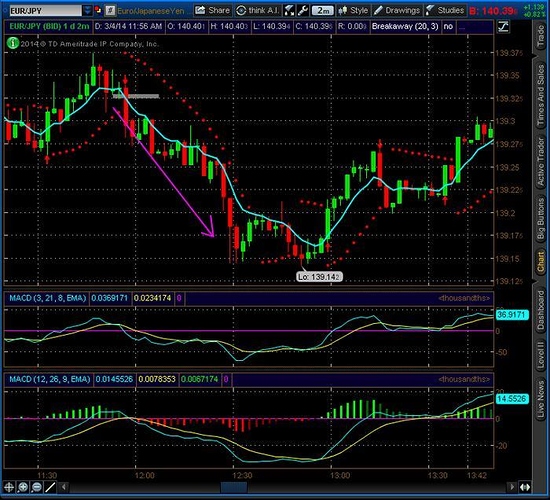
Task: Select the Chart sidebar tab
Action: coord(541,262)
